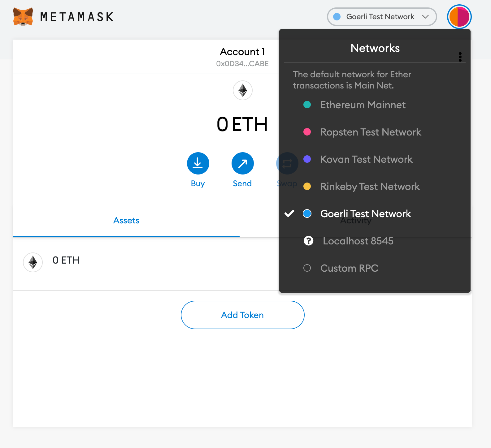Screen dimensions: 491x448
Task: Click the Buy label
Action: (x=198, y=183)
